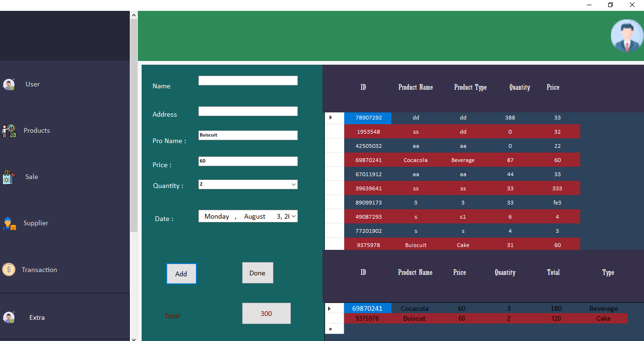644x341 pixels.
Task: Open the Transaction dollar icon
Action: coord(9,269)
